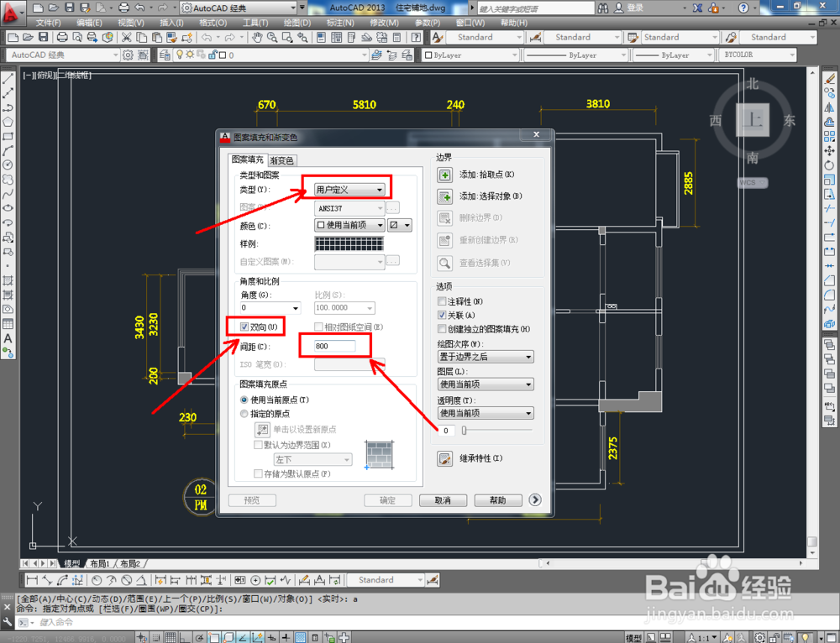840x643 pixels.
Task: Open the Layer Properties Manager icon
Action: (x=165, y=55)
